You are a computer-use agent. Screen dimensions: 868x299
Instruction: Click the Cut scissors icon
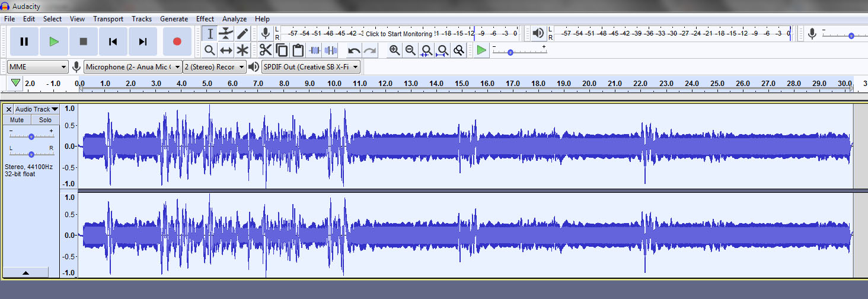click(x=266, y=50)
